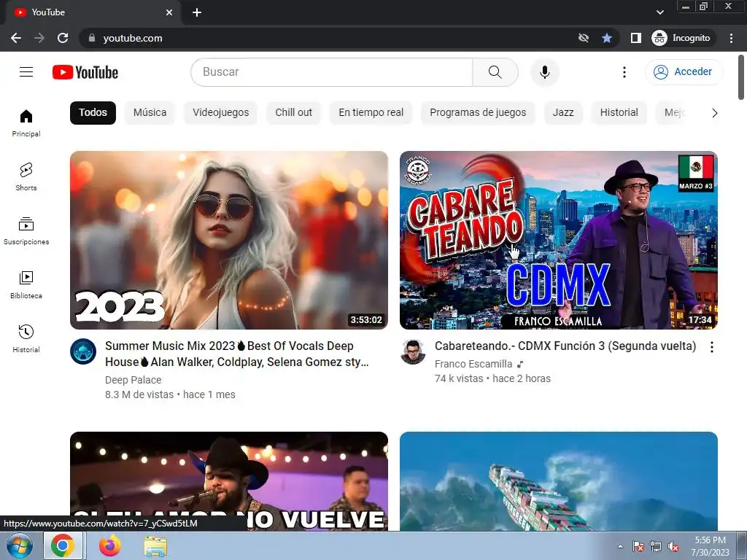
Task: Open the Deep Palace channel name link
Action: click(x=133, y=380)
